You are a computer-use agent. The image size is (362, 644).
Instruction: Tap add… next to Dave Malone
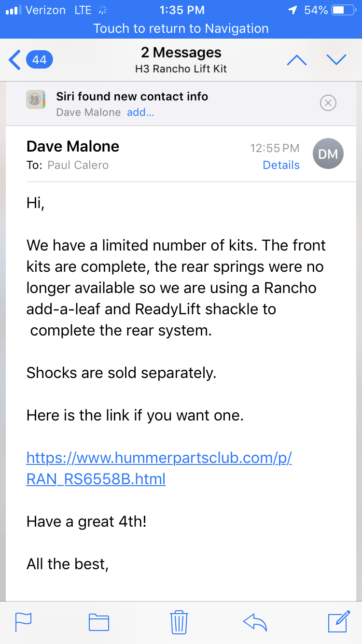140,112
